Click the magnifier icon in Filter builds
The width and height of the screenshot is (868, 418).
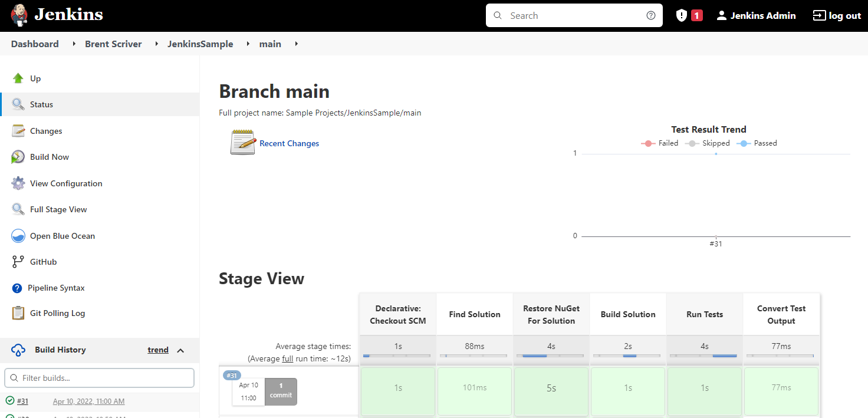(14, 378)
